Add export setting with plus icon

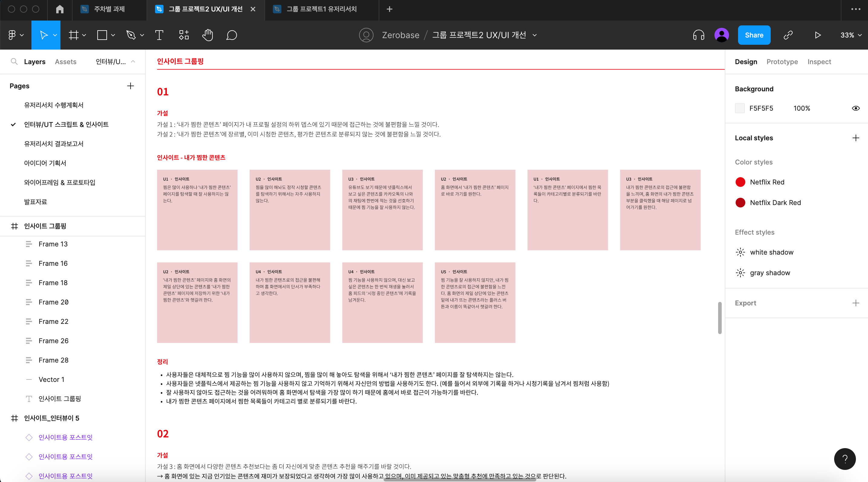pyautogui.click(x=856, y=303)
